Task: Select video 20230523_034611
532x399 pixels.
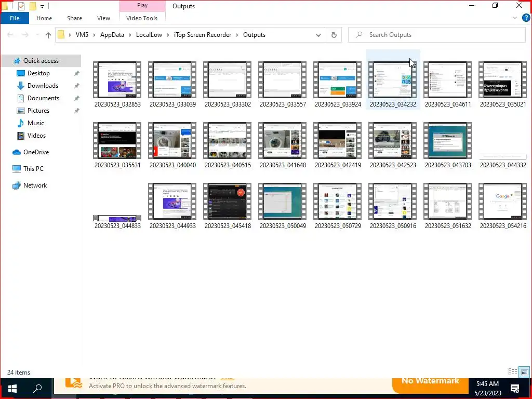Action: point(447,85)
